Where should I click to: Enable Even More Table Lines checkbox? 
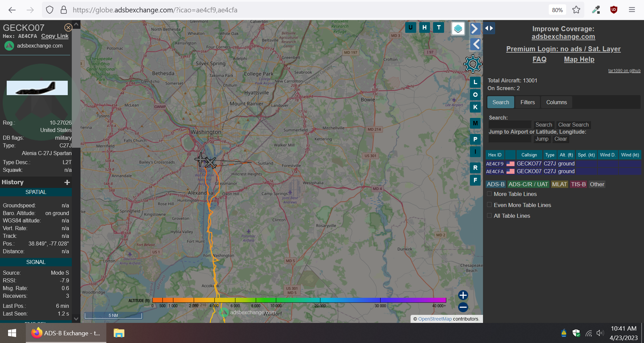tap(489, 205)
